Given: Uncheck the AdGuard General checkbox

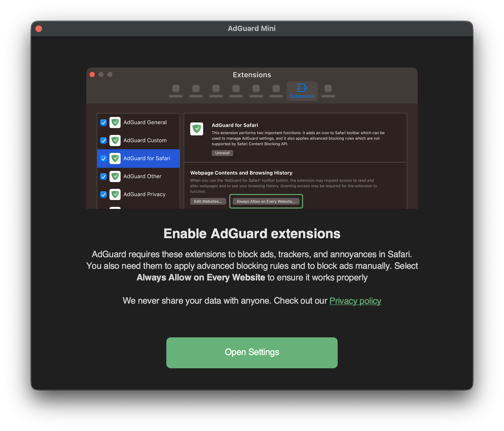Looking at the screenshot, I should [103, 122].
